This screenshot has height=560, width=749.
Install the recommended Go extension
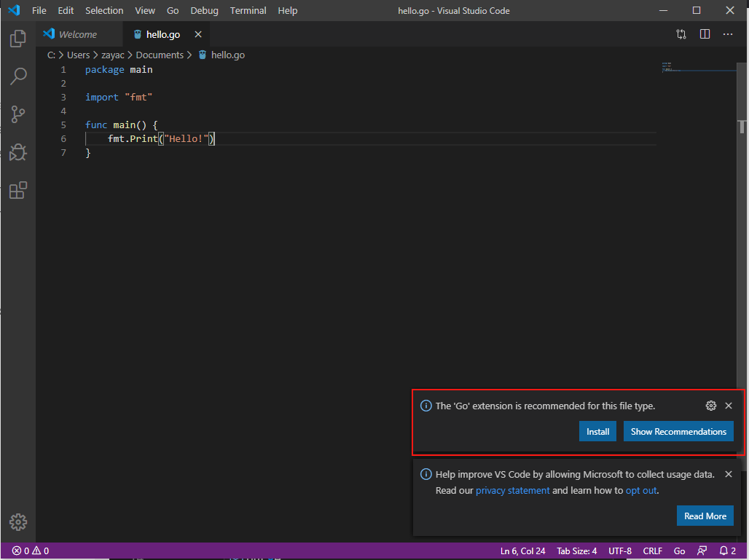click(x=597, y=432)
